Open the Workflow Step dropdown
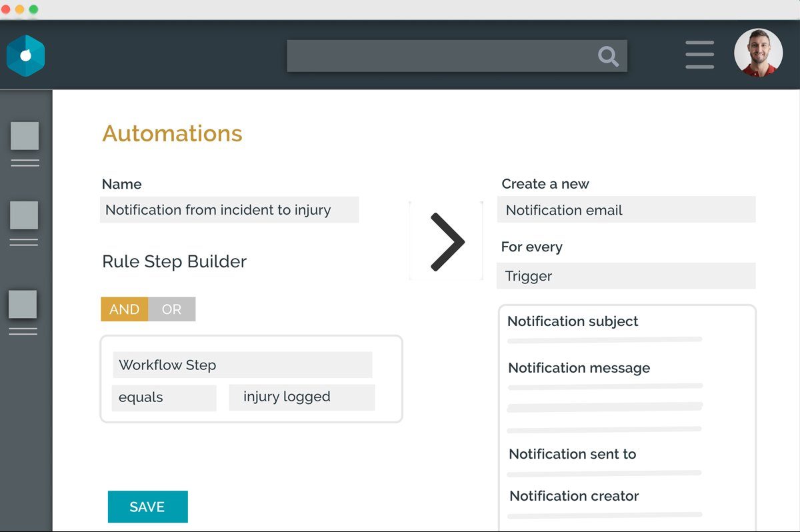Image resolution: width=800 pixels, height=532 pixels. 242,365
